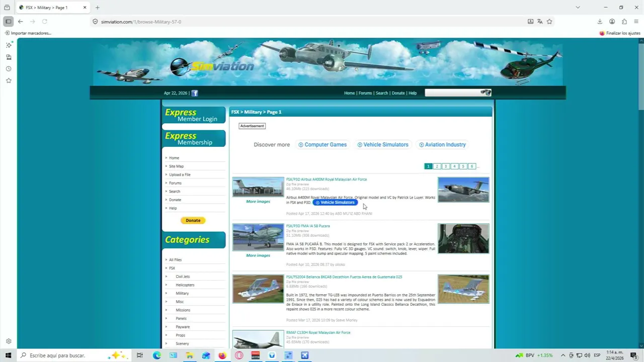Go to page 2 of results
This screenshot has width=644, height=362.
pyautogui.click(x=437, y=166)
